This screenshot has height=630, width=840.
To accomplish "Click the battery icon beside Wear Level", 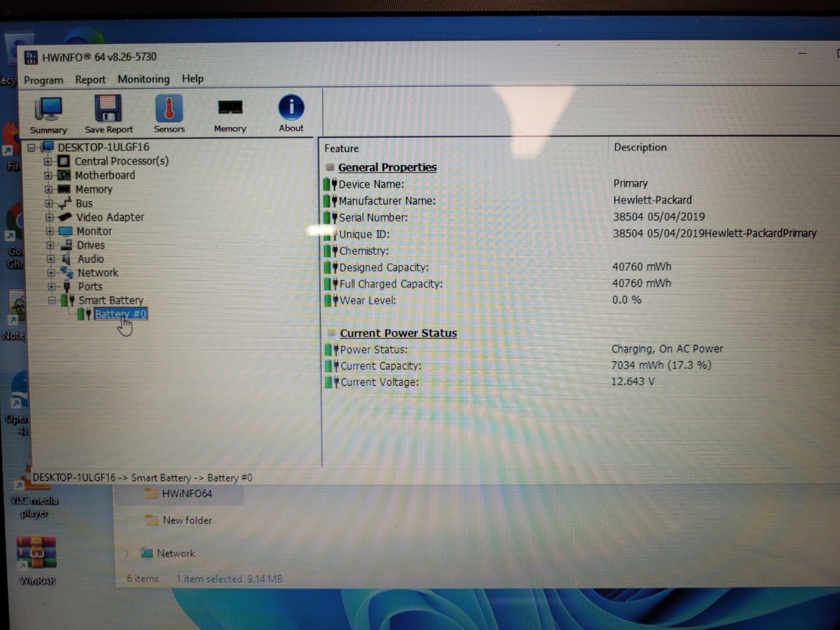I will (331, 301).
